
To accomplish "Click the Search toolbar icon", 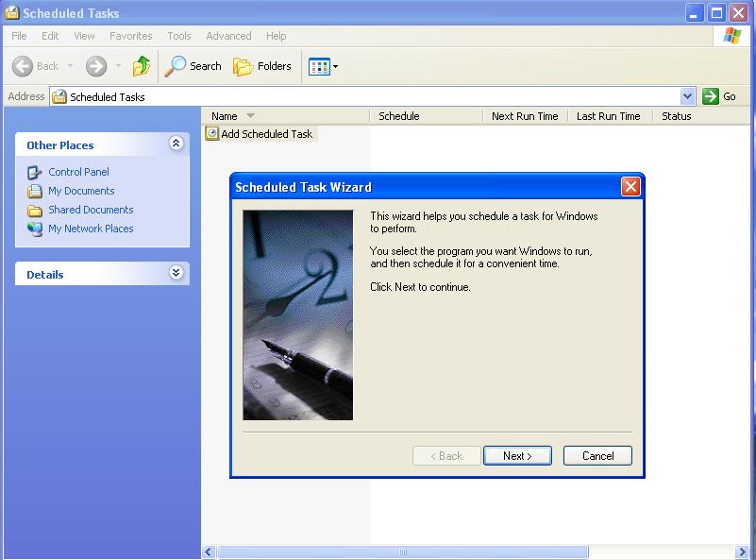I will tap(193, 66).
